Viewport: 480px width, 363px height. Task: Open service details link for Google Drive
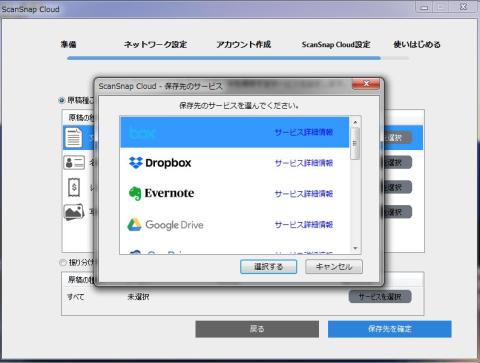[304, 225]
